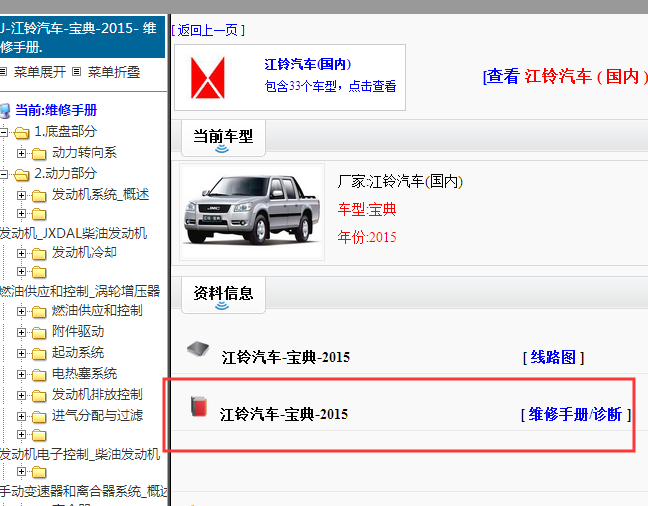Click folder icon of 发动机系统_概述
648x506 pixels.
pyautogui.click(x=39, y=196)
